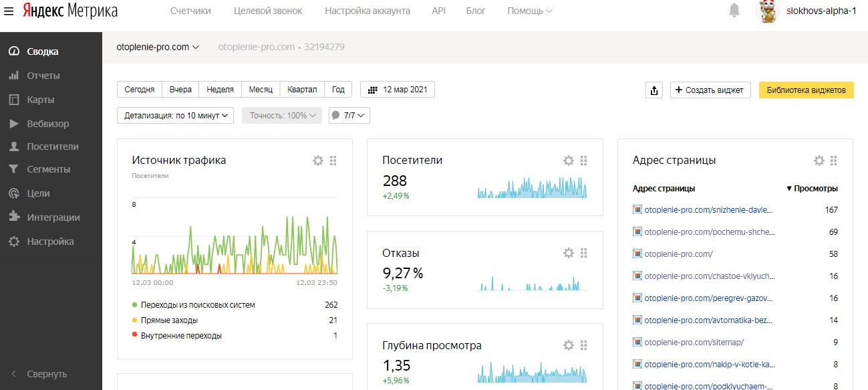Image resolution: width=868 pixels, height=390 pixels.
Task: Toggle red Внутренние переходы legend item
Action: click(176, 336)
